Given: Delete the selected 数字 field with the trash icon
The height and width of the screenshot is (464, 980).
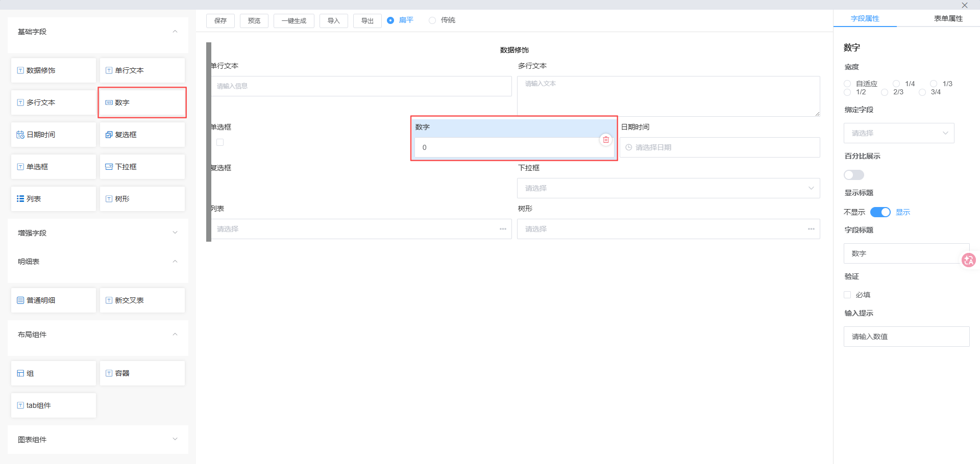Looking at the screenshot, I should [606, 139].
